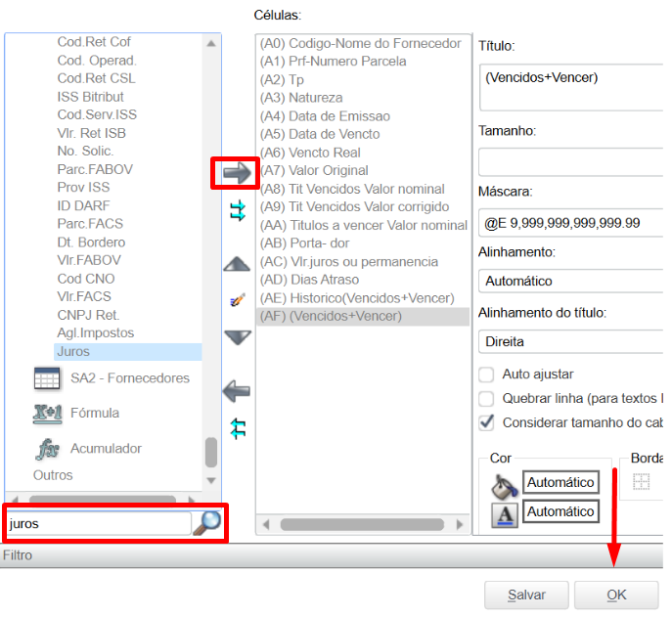Image resolution: width=672 pixels, height=617 pixels.
Task: Add all fields with double right arrows
Action: [238, 210]
